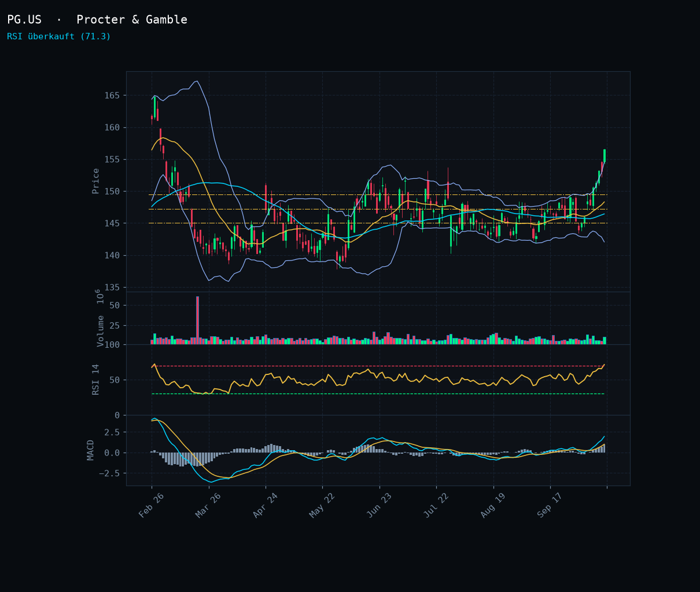Screen dimensions: 700x592
Task: Pick the 150 price tick label
Action: (x=112, y=192)
